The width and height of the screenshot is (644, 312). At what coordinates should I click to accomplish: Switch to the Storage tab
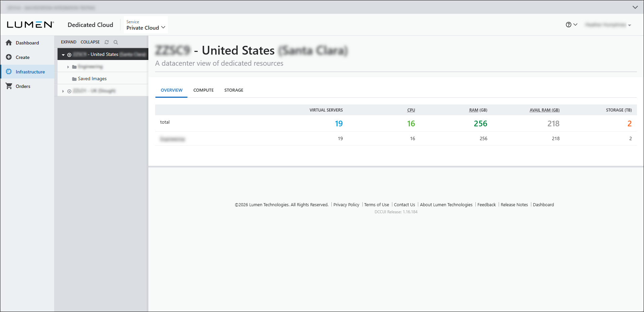[234, 90]
